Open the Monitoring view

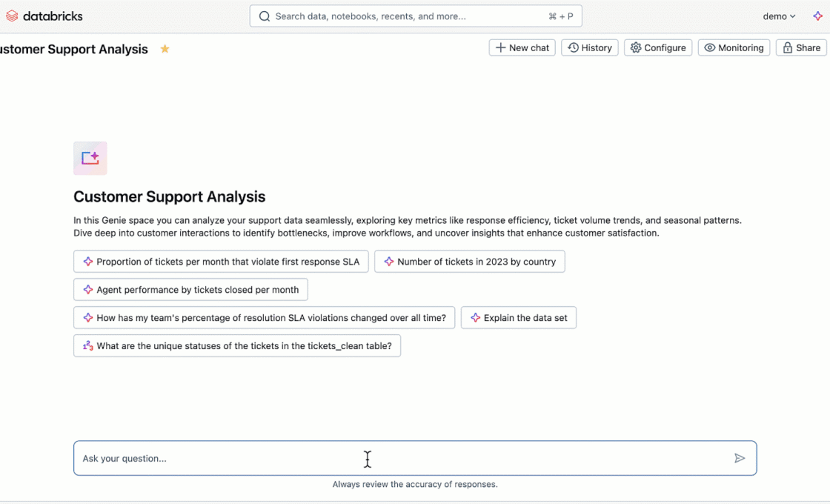(734, 47)
